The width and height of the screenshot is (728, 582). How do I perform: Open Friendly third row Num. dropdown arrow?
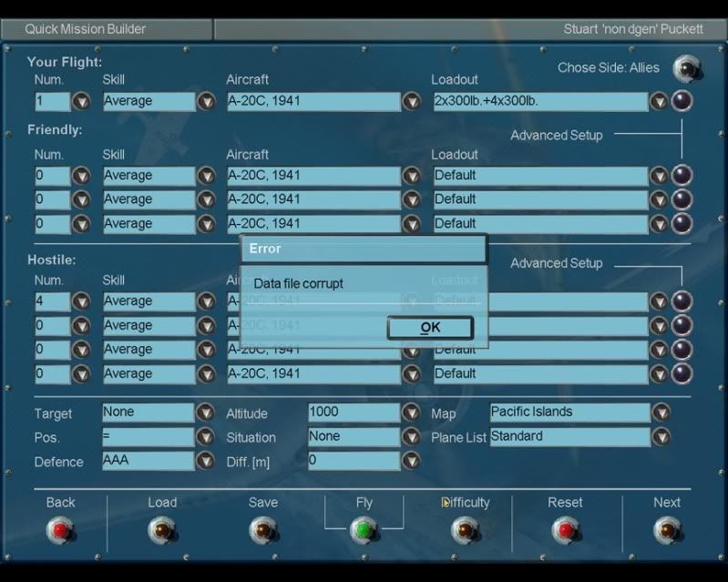[x=82, y=224]
